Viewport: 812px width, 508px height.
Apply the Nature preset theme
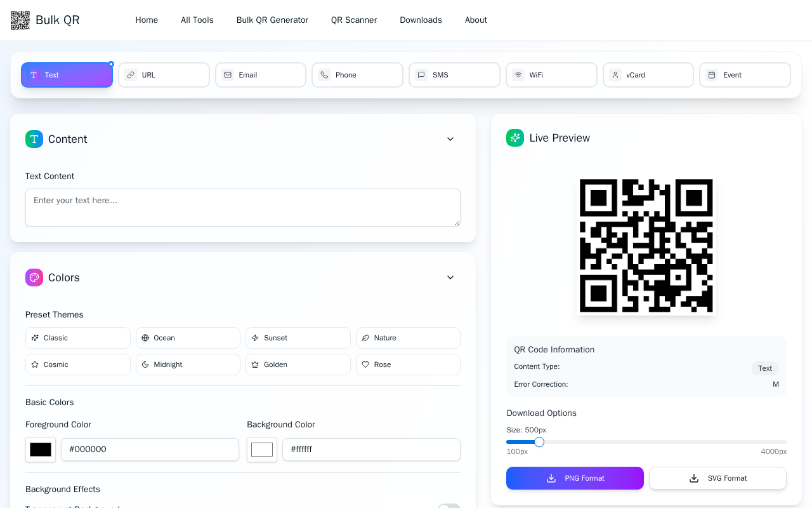coord(408,338)
